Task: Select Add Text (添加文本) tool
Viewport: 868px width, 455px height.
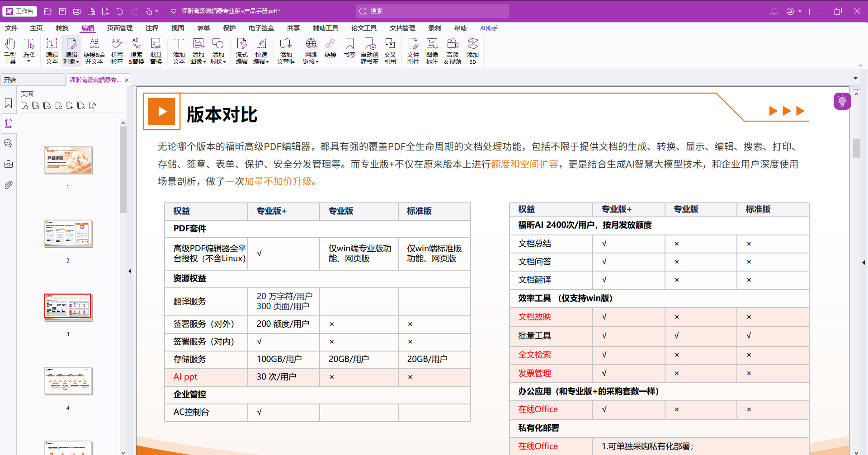Action: [x=179, y=51]
